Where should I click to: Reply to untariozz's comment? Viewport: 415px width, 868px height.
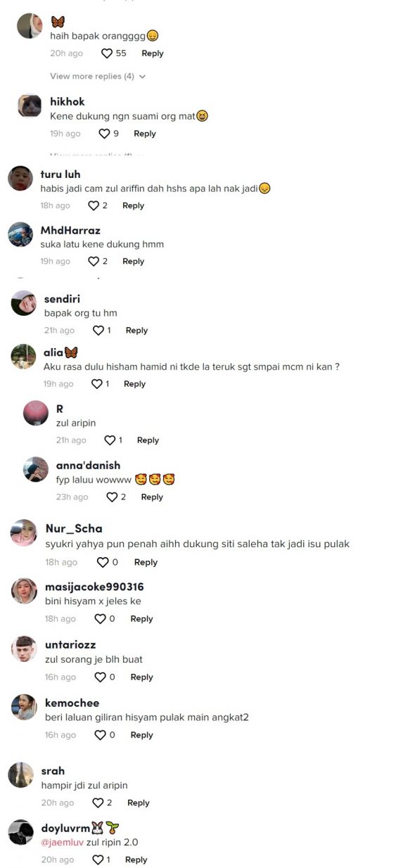tap(141, 677)
